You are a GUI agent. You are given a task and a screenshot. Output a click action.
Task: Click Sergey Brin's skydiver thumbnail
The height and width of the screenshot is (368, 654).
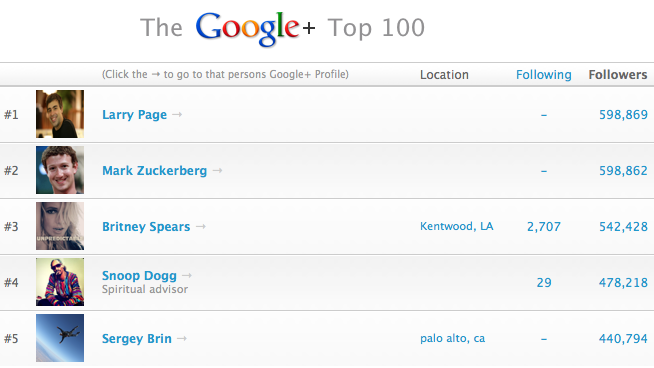(60, 338)
